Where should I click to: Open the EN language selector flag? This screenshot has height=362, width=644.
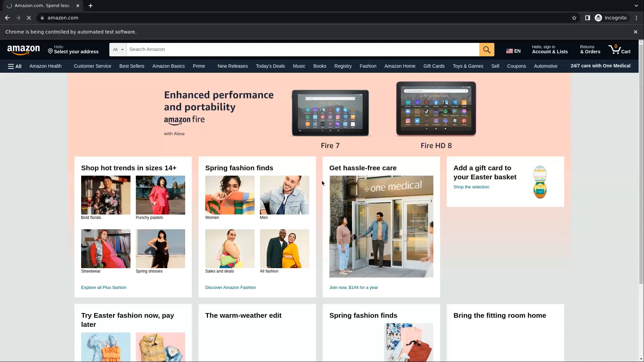[513, 51]
